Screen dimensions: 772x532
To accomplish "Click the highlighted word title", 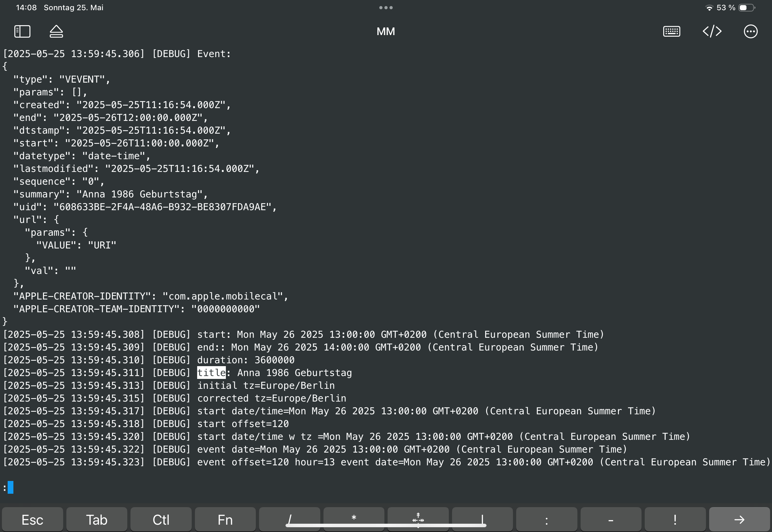I will coord(211,373).
